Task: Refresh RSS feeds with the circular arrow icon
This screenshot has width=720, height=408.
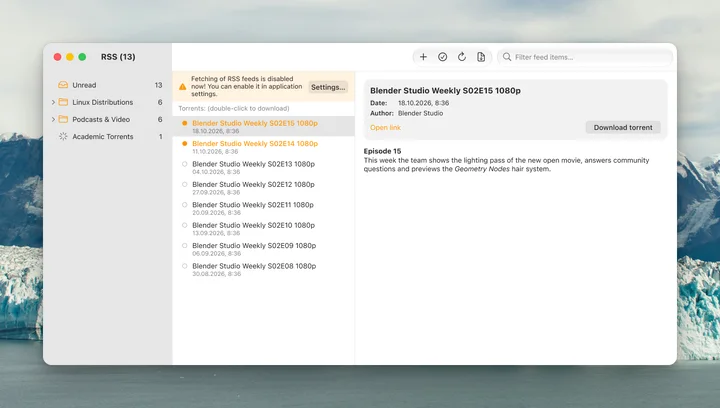Action: [x=461, y=57]
